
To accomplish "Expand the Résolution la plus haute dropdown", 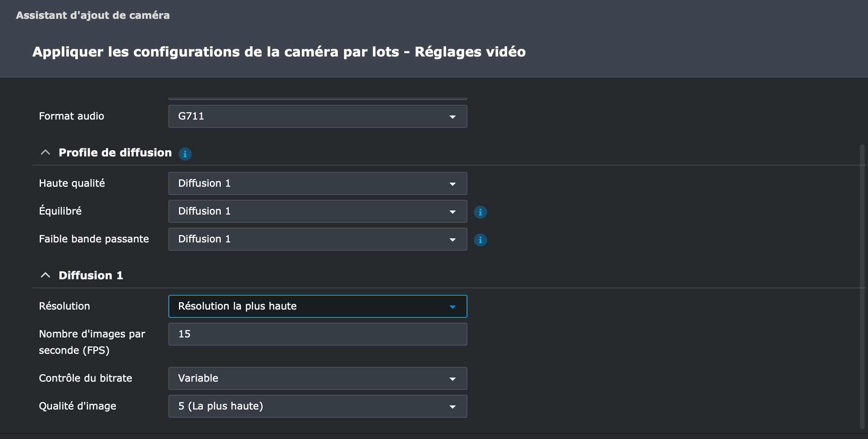I will click(317, 306).
